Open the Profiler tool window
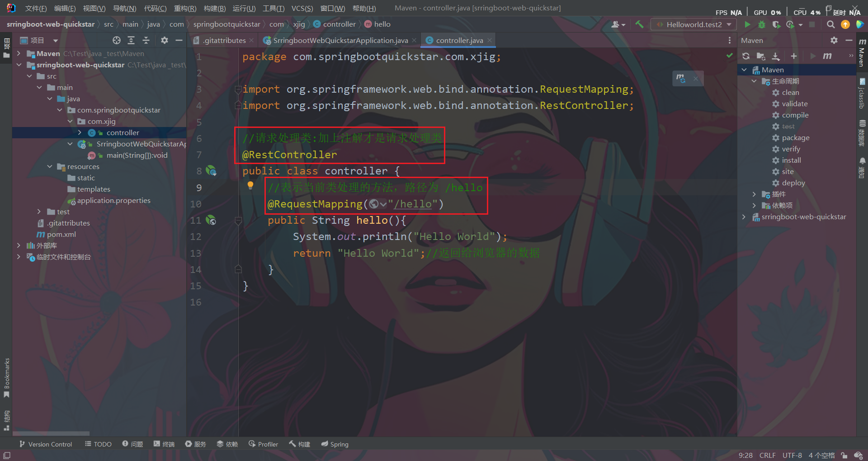The height and width of the screenshot is (461, 868). point(263,444)
